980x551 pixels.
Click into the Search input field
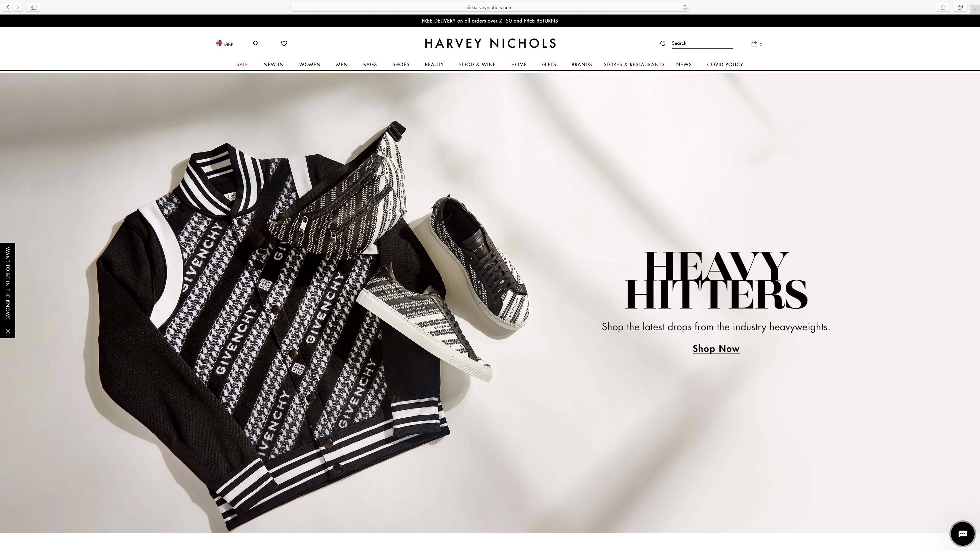point(702,43)
